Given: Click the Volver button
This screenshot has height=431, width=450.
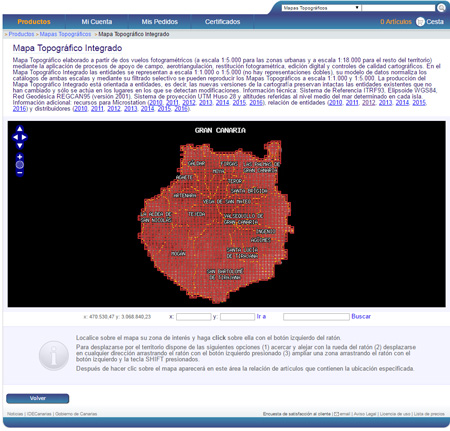Looking at the screenshot, I should click(38, 398).
